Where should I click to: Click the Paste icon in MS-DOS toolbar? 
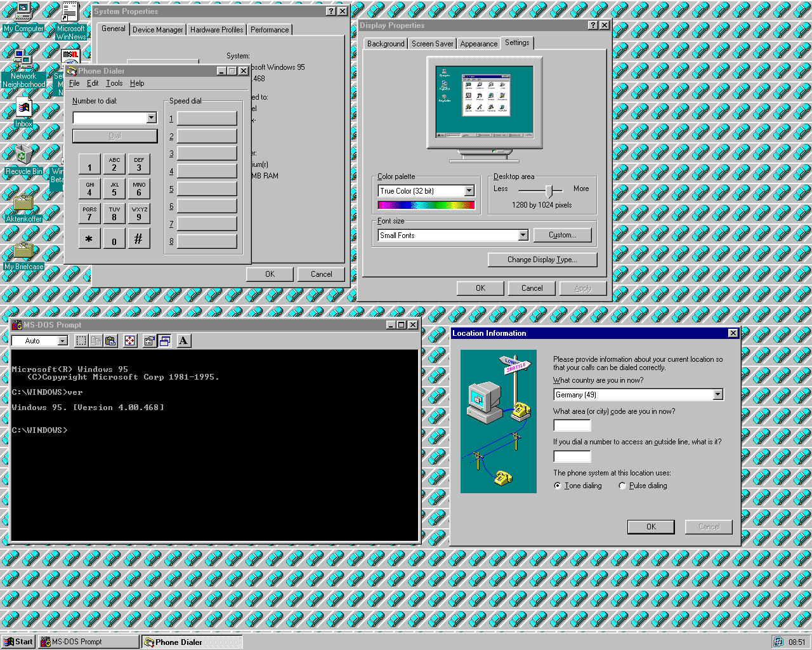pyautogui.click(x=110, y=341)
